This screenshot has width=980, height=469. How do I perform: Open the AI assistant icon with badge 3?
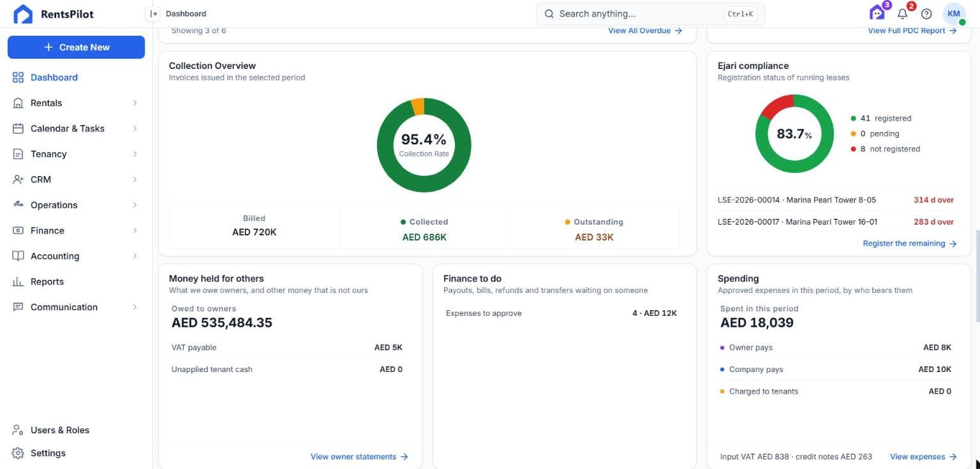point(877,13)
